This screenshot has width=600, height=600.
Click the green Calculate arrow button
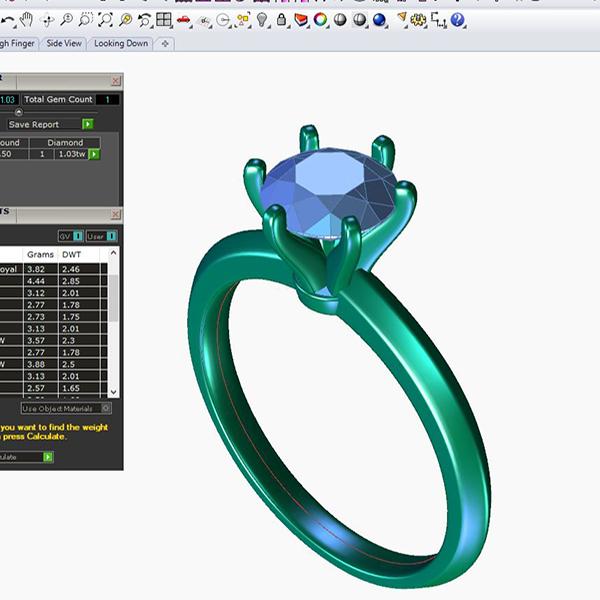coord(48,457)
